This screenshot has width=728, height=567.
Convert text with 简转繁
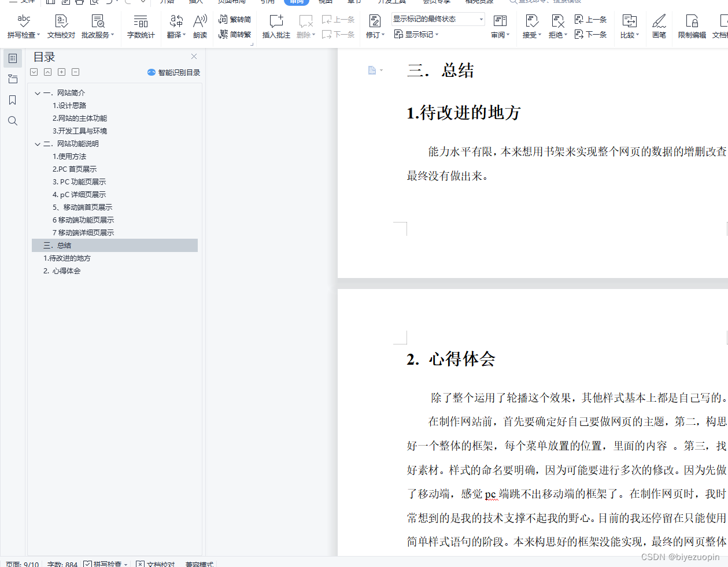click(235, 35)
